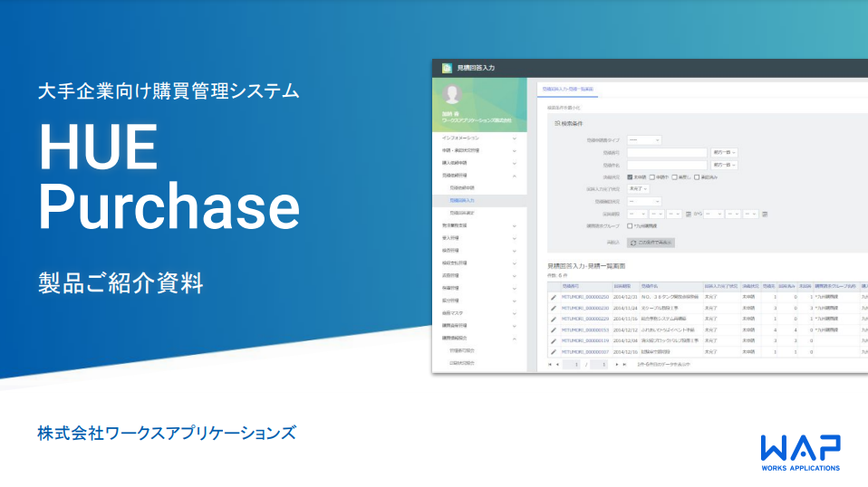Open the start date day dropdown
The image size is (868, 487).
point(674,214)
